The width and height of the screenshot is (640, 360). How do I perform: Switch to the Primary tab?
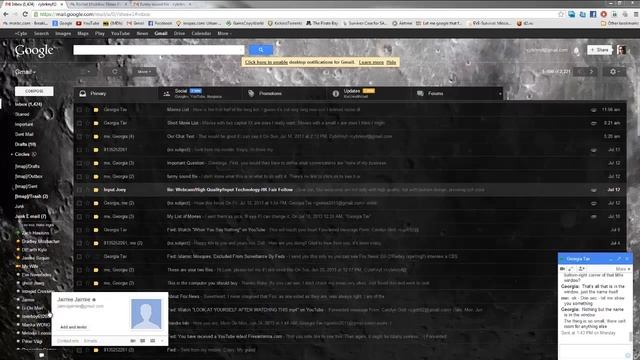point(115,93)
